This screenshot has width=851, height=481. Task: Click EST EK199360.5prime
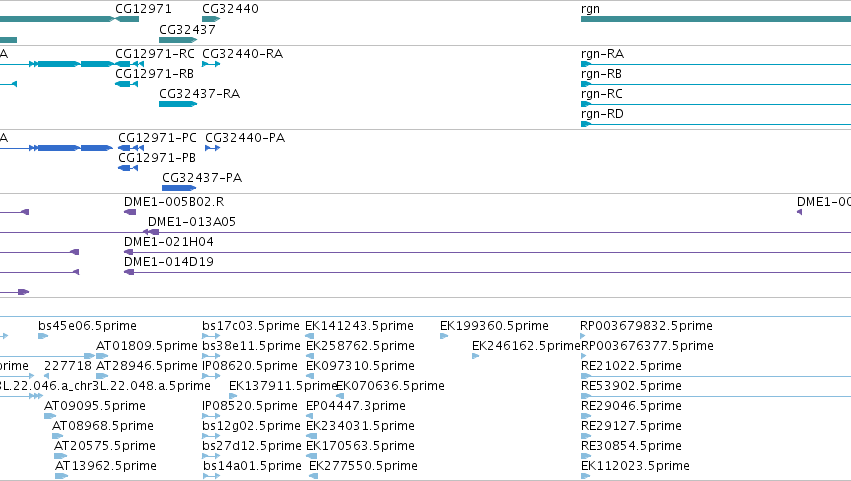[x=494, y=326]
